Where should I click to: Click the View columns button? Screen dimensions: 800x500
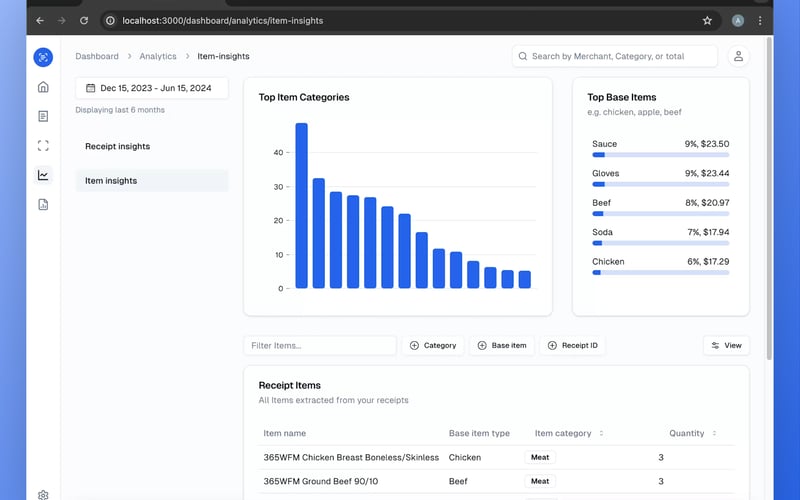coord(726,345)
